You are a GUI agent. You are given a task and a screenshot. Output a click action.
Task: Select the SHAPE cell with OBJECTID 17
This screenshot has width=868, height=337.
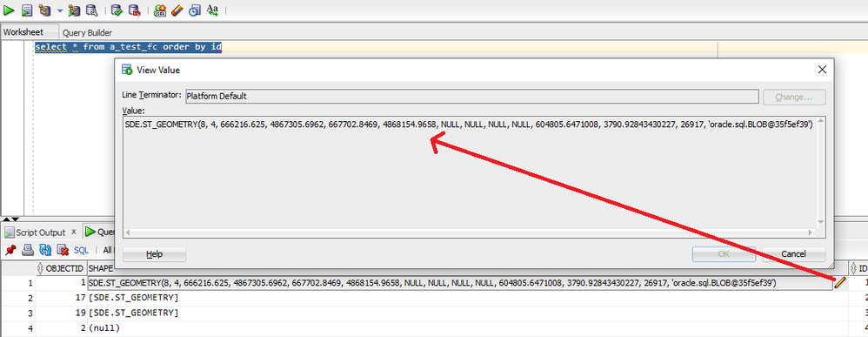pos(468,298)
